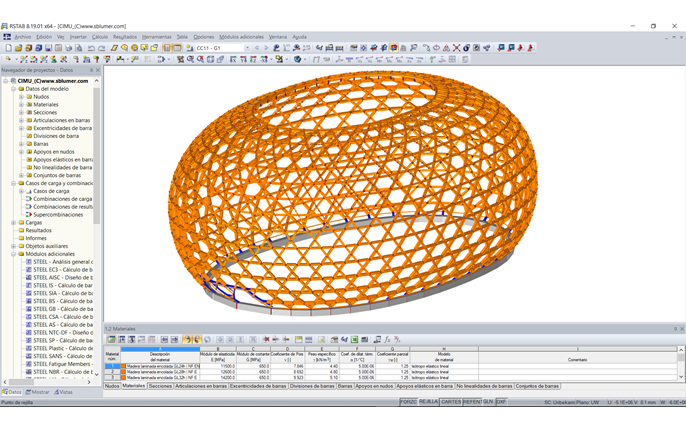
Task: Click the highlighted orange view icon in toolbar
Action: (393, 48)
